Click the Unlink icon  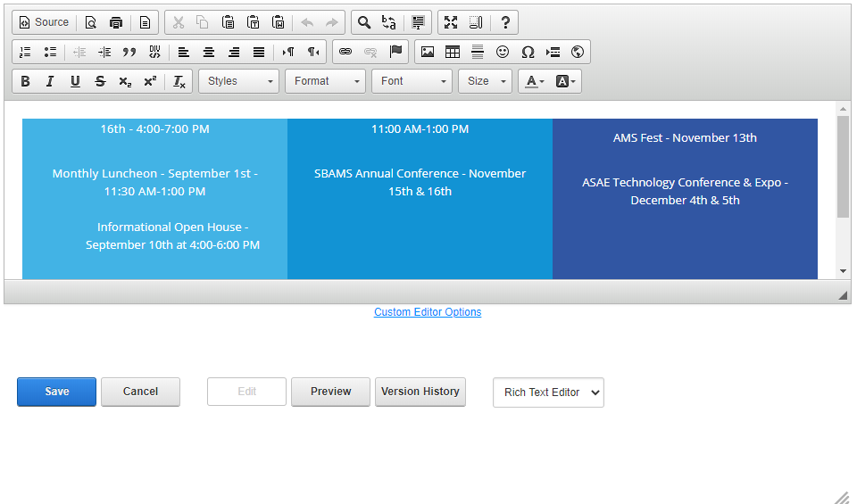pos(370,52)
